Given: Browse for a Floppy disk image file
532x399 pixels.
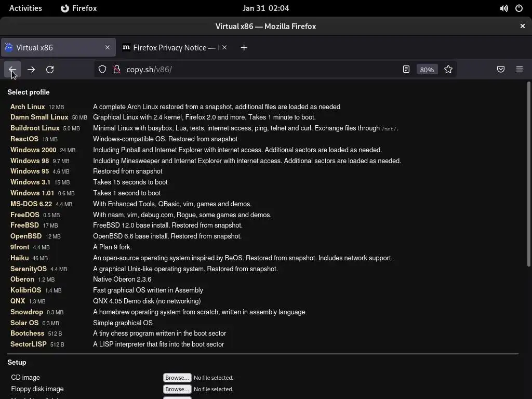Looking at the screenshot, I should click(177, 389).
